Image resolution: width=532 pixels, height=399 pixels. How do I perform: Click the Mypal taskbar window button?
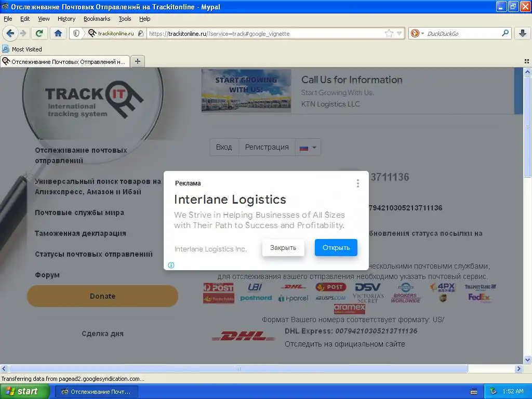pos(96,392)
